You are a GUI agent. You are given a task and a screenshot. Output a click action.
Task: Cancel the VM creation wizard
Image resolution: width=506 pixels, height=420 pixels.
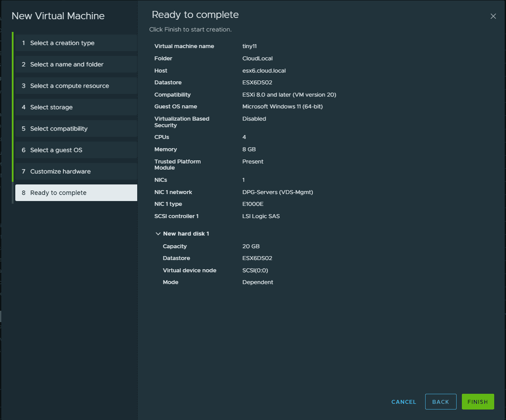coord(404,402)
